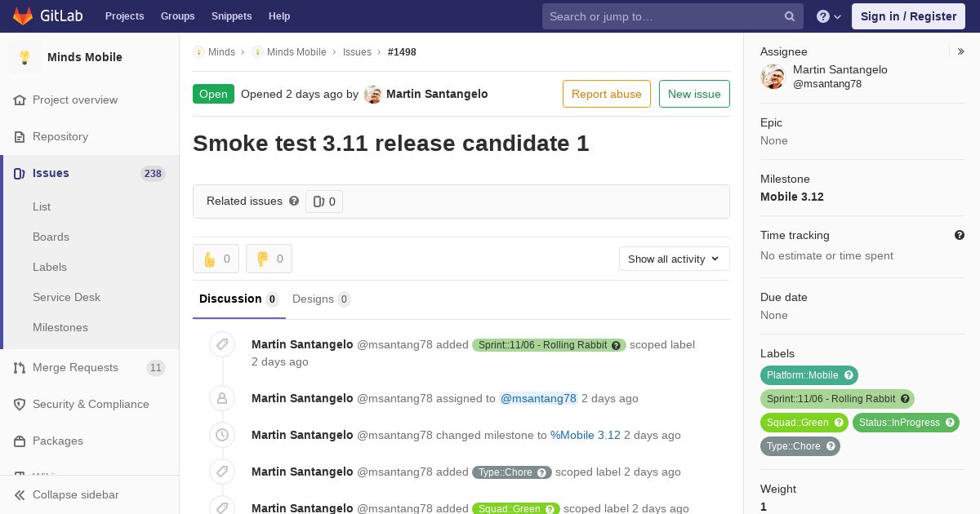
Task: Click the Squad::Green label in sidebar
Action: [x=804, y=423]
